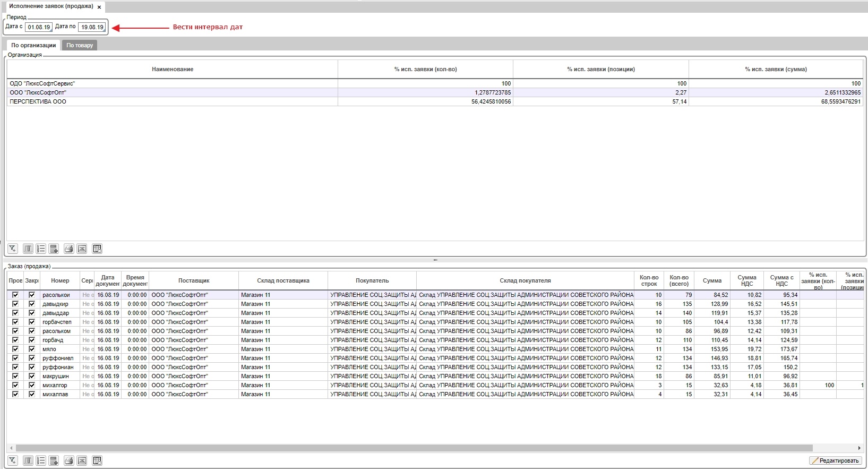The height and width of the screenshot is (469, 868).
Task: Click the table reset icon in the Организация toolbar
Action: (97, 249)
